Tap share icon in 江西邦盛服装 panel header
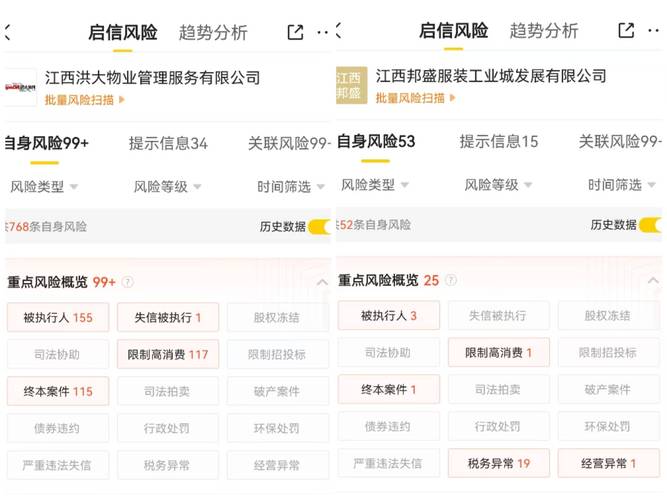This screenshot has width=667, height=500. tap(626, 31)
